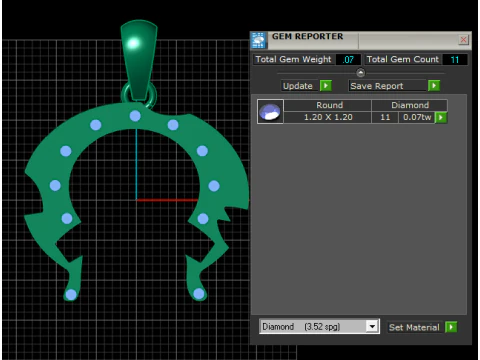
Task: Click the green arrow beside Set Material
Action: click(x=451, y=327)
